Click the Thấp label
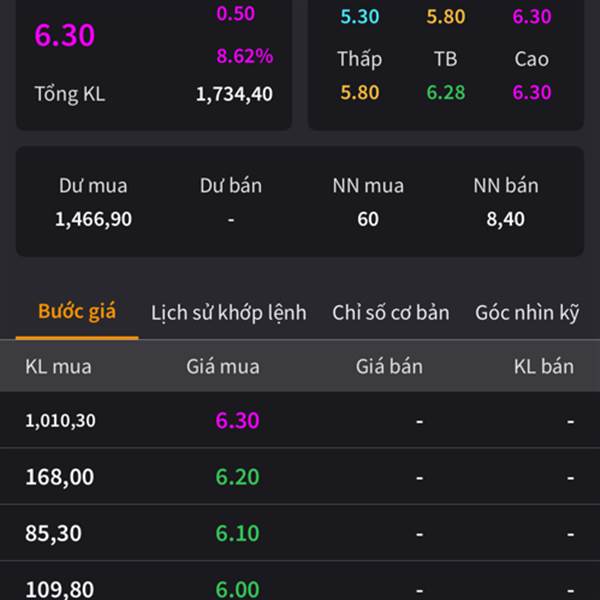 point(360,59)
